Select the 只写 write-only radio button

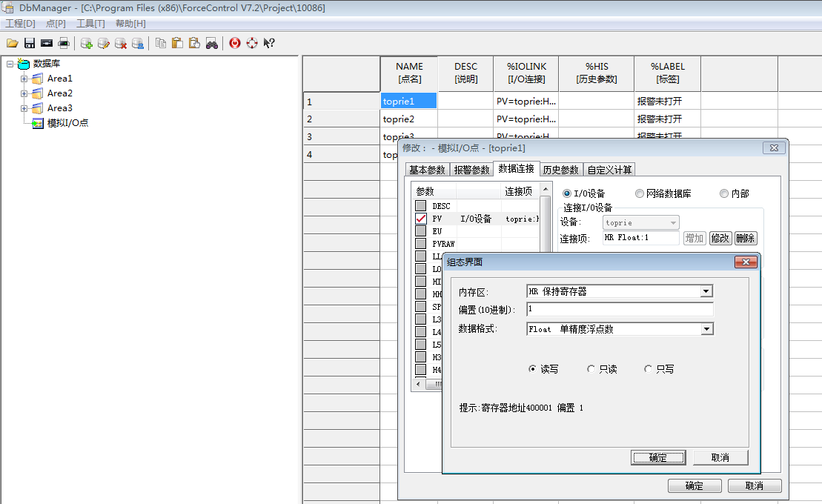[x=649, y=369]
